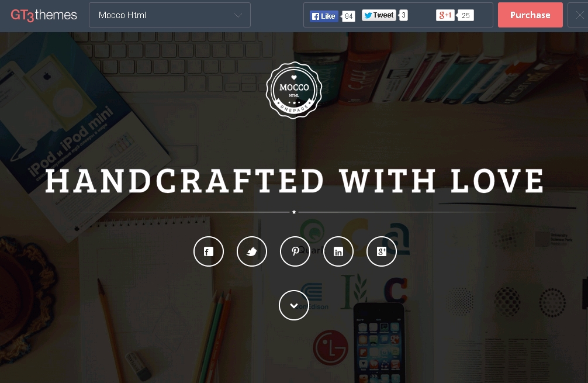Open the Twitter bird circle icon
The image size is (588, 383).
pos(252,251)
